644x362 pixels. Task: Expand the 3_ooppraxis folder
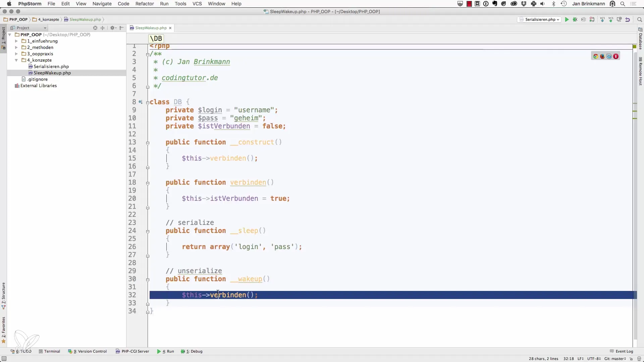(x=16, y=54)
